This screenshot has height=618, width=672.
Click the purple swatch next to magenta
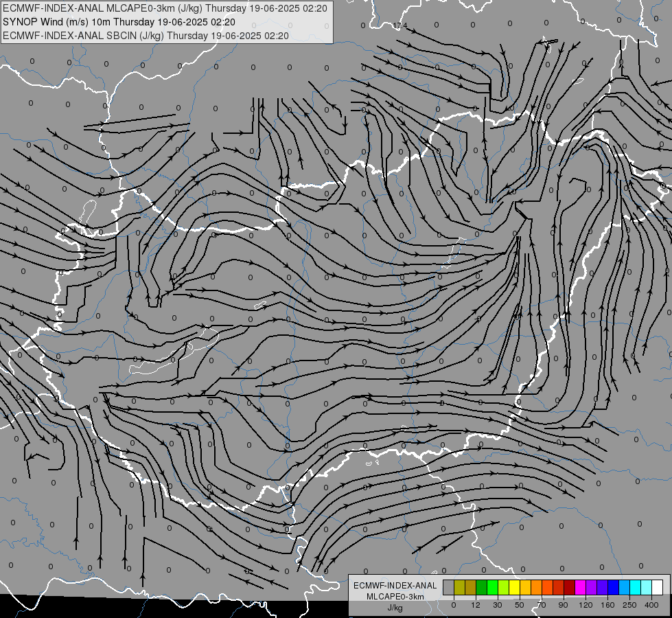(592, 587)
